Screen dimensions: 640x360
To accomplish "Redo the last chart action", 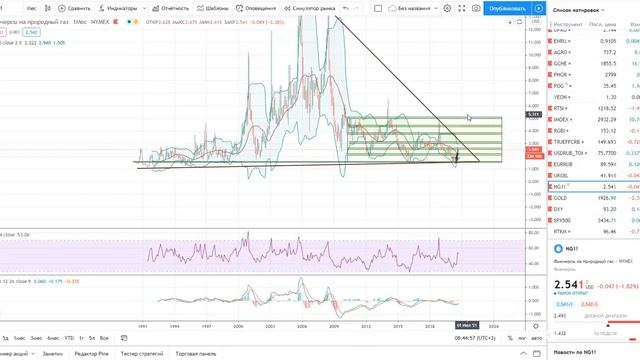I will pyautogui.click(x=356, y=8).
